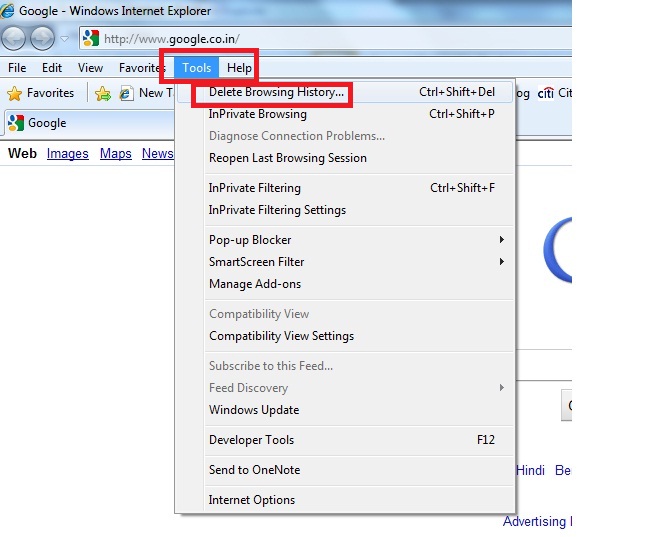Expand the Pop-up Blocker submenu arrow
Image resolution: width=671 pixels, height=537 pixels.
(502, 240)
